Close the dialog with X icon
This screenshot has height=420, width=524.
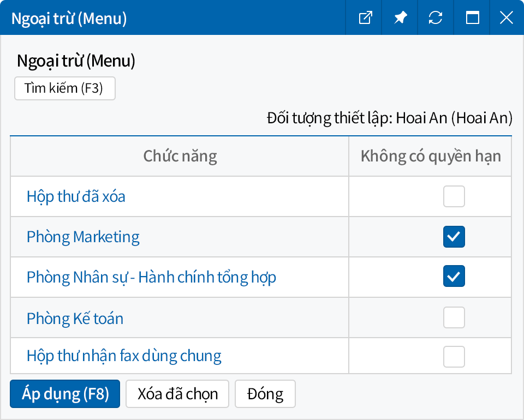(x=507, y=17)
